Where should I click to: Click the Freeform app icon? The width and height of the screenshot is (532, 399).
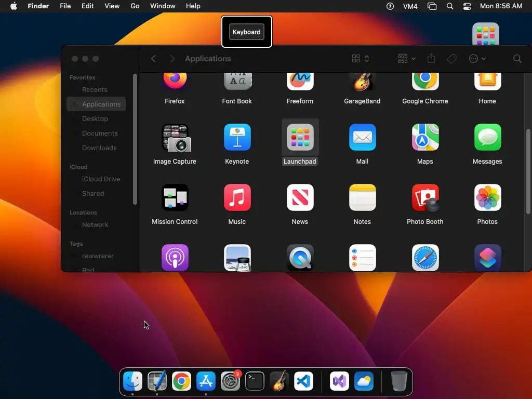[300, 81]
